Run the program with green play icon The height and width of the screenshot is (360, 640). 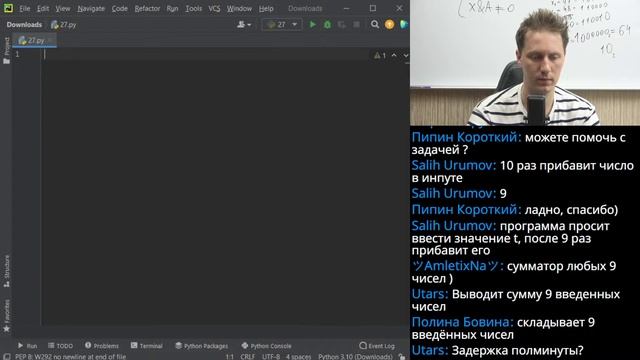coord(312,24)
